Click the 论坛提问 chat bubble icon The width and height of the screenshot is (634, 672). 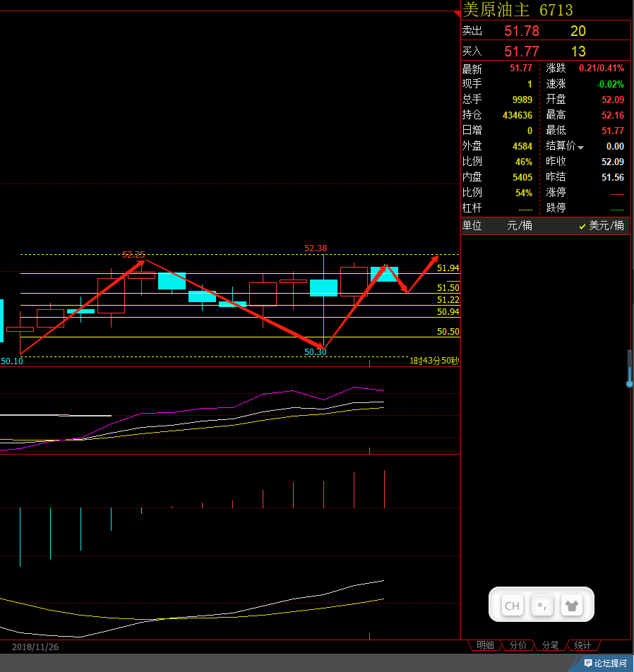click(x=588, y=663)
